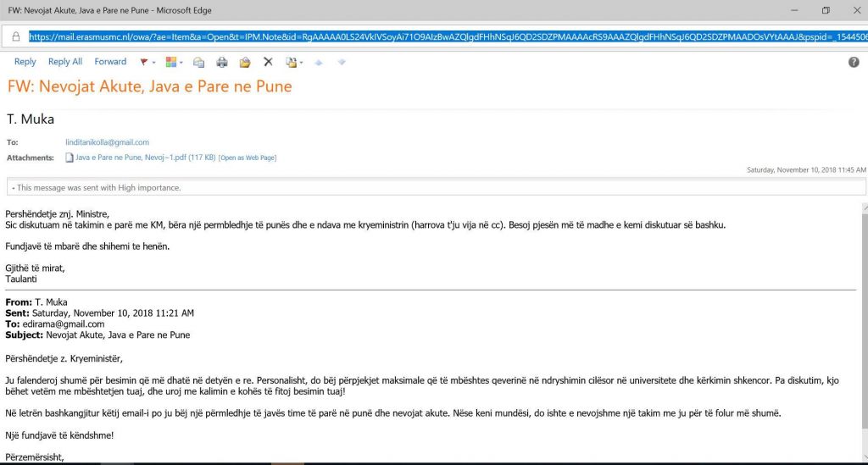Forward this email message
This screenshot has height=465, width=868.
(x=110, y=62)
